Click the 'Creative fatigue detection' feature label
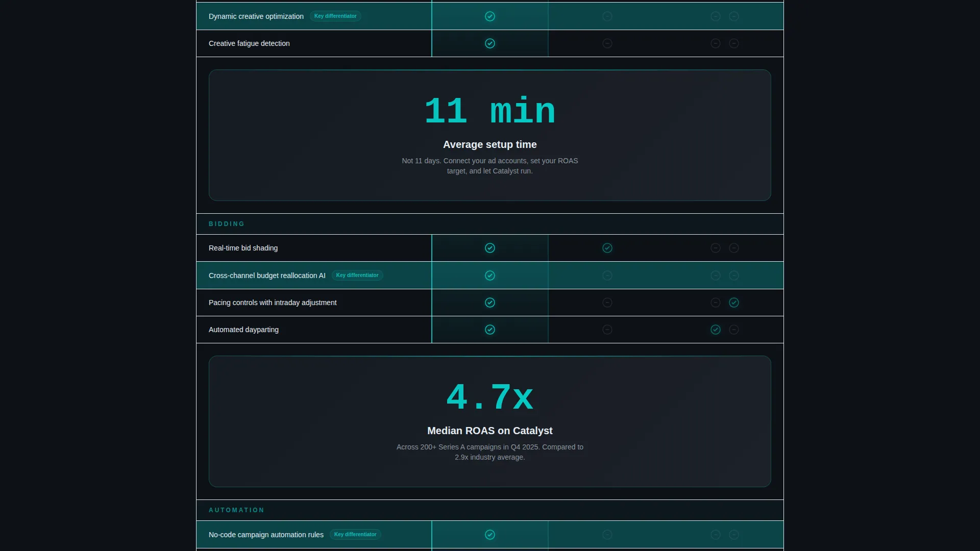 (x=249, y=43)
